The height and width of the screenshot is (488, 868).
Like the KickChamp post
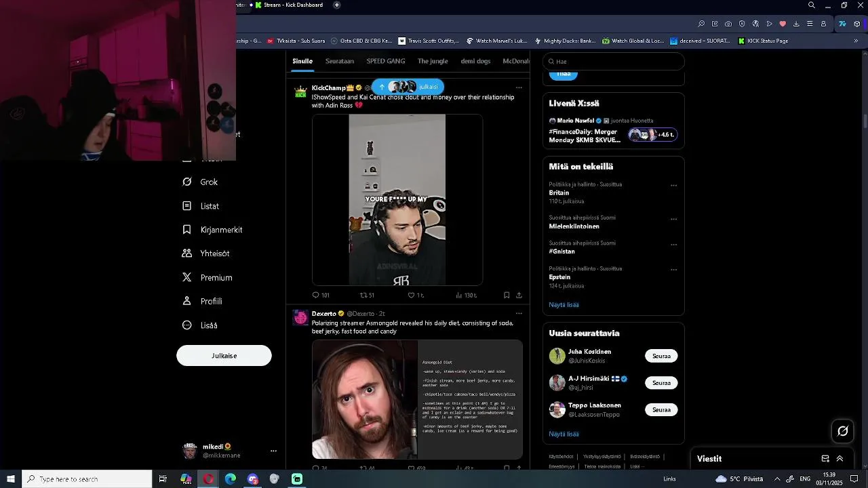[x=415, y=296]
